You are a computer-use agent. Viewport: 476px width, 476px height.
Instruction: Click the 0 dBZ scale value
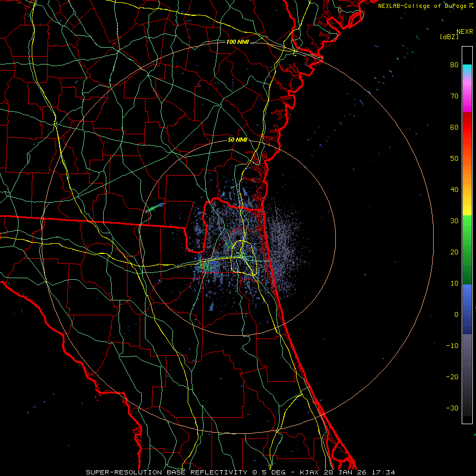click(456, 315)
